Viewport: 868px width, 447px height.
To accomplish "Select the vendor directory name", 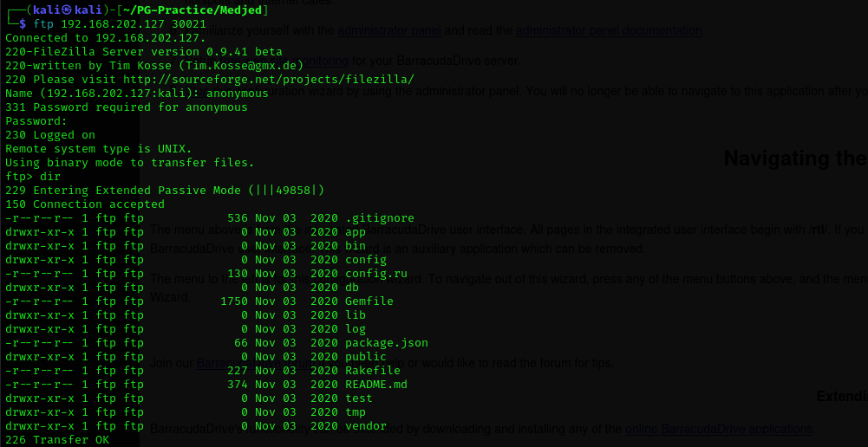I will coord(366,426).
